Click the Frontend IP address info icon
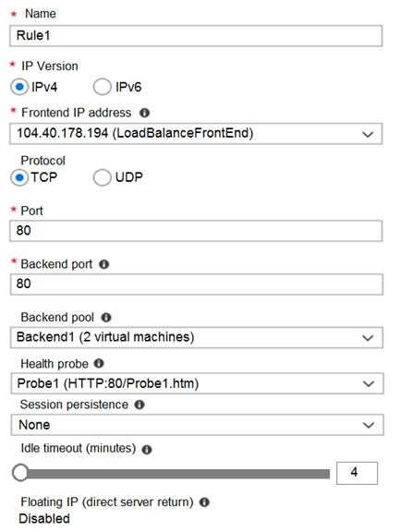400x532 pixels. click(x=144, y=113)
